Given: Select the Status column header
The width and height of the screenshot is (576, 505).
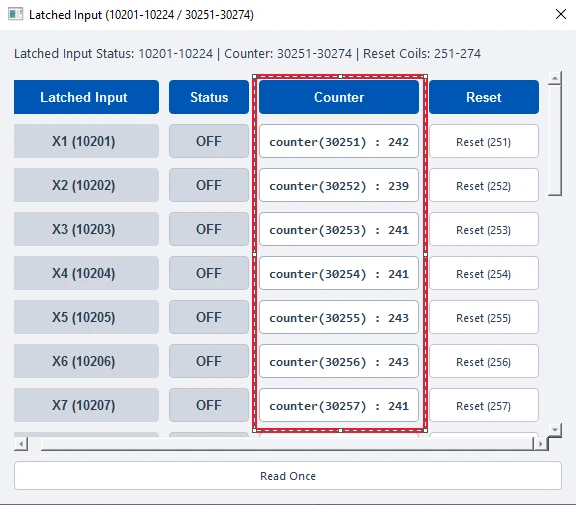Looking at the screenshot, I should (x=209, y=97).
